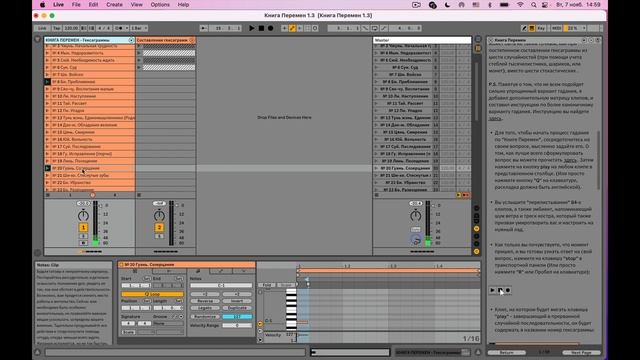This screenshot has width=640, height=360.
Task: Deactivate track 1 using its yellow activator
Action: [x=83, y=227]
